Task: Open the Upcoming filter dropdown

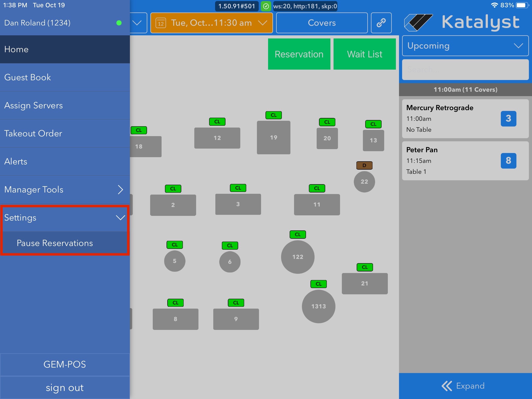Action: coord(465,46)
